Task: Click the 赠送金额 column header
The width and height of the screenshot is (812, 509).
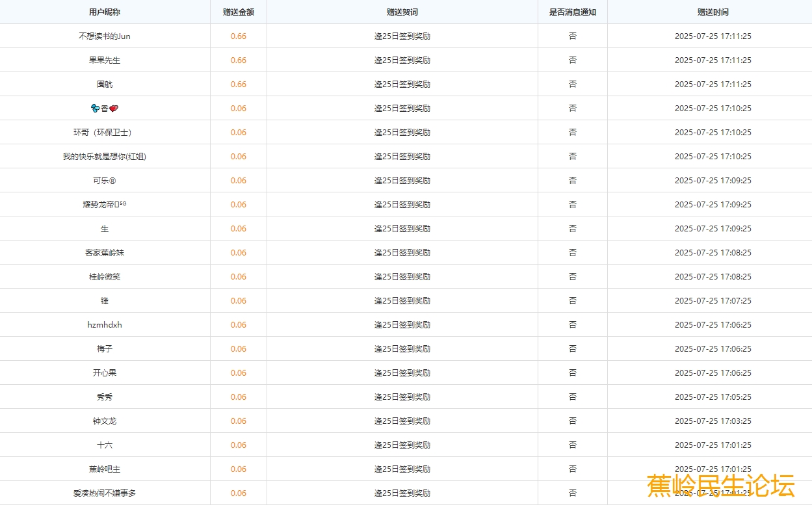Action: point(238,12)
